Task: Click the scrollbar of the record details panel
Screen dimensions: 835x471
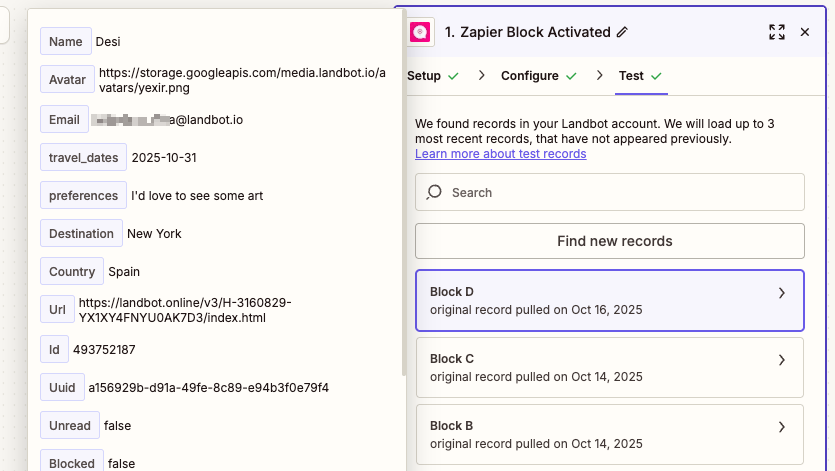Action: pos(404,200)
